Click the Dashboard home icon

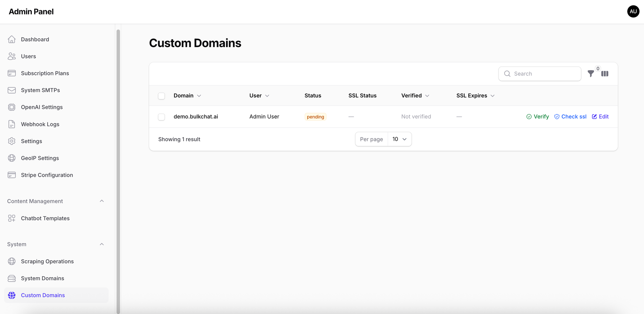(x=12, y=39)
